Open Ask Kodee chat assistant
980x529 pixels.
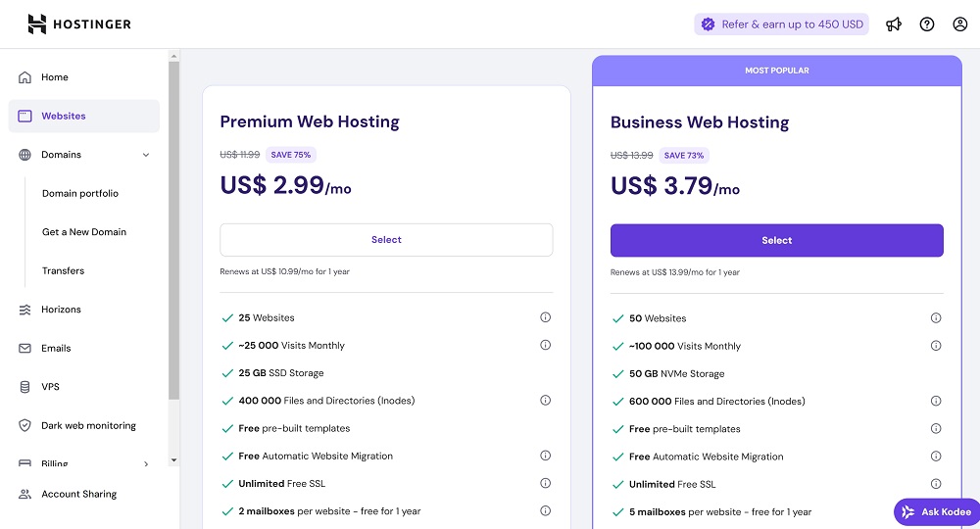936,511
